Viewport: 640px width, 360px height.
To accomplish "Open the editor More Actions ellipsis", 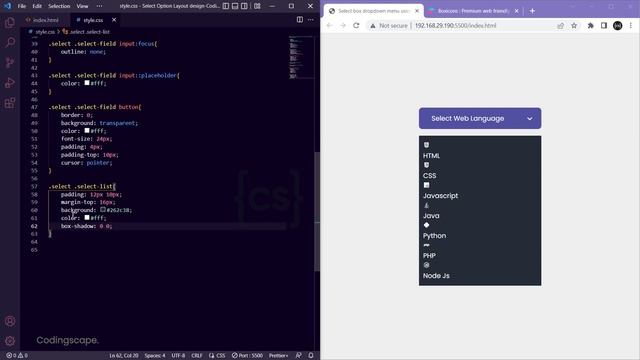I will (x=311, y=20).
